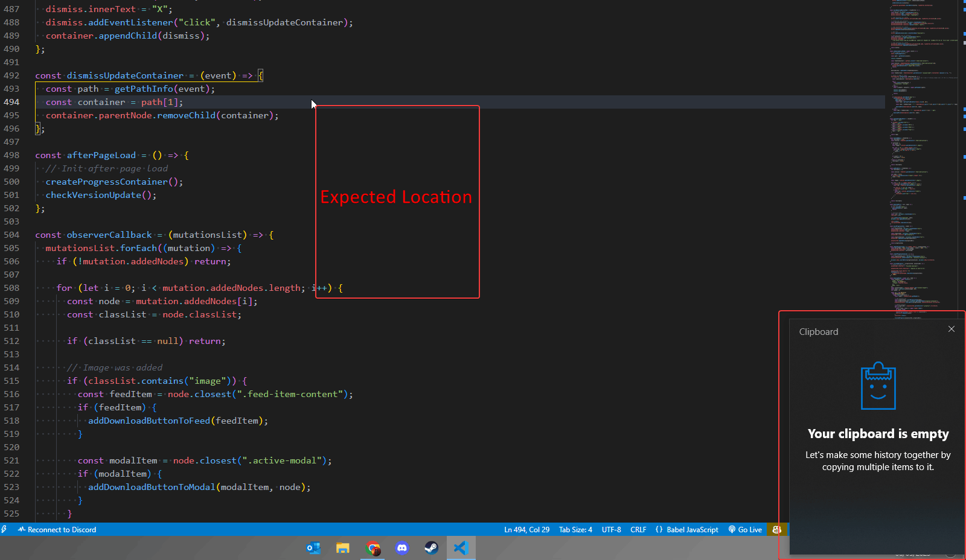
Task: Click line number 494 in the gutter
Action: coord(11,102)
